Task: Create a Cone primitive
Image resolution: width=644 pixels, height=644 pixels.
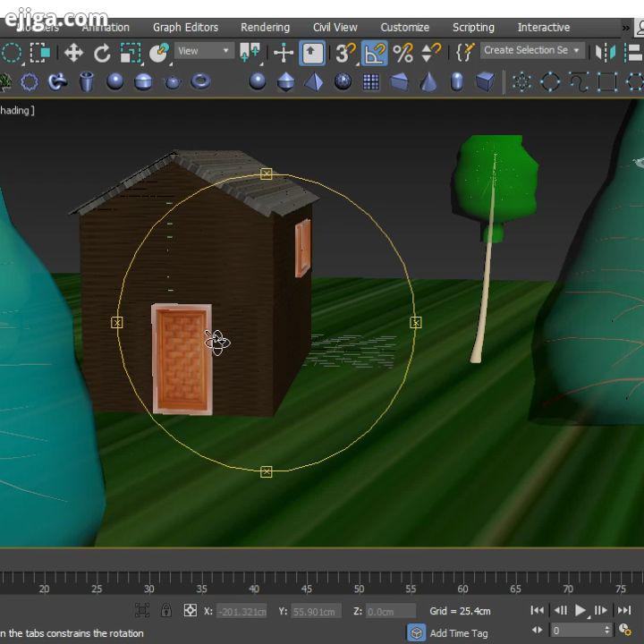Action: [x=428, y=81]
